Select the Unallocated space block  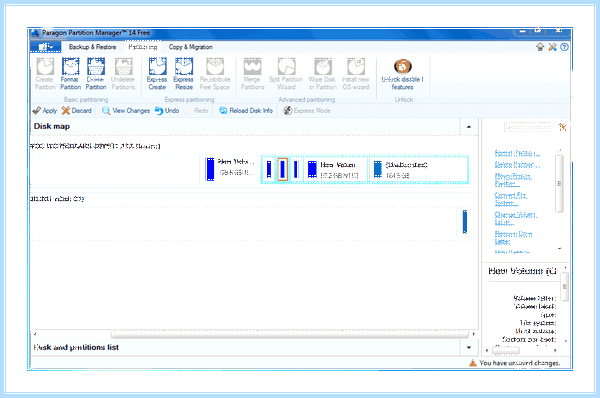(x=418, y=169)
